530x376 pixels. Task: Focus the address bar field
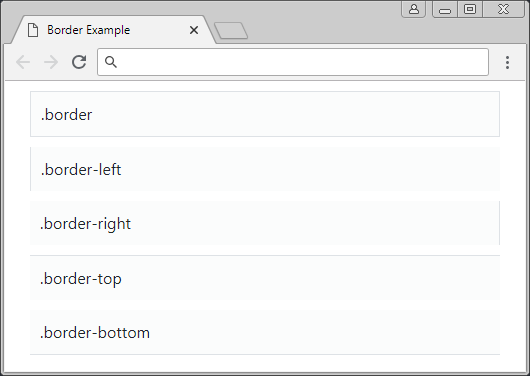click(293, 62)
